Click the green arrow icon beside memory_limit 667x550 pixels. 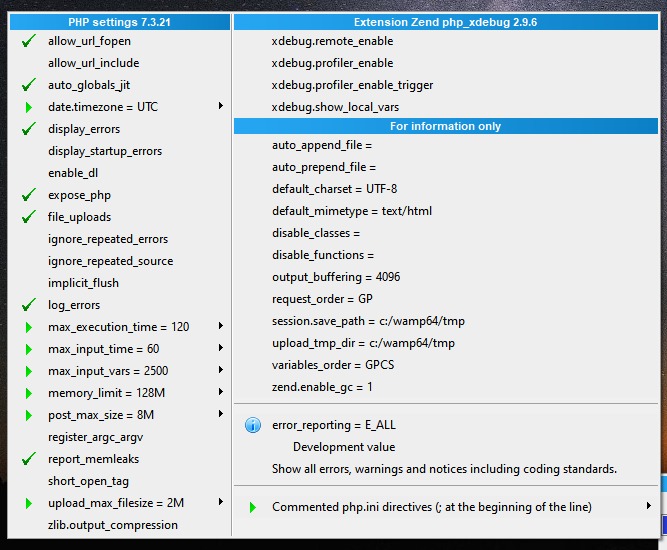point(28,393)
